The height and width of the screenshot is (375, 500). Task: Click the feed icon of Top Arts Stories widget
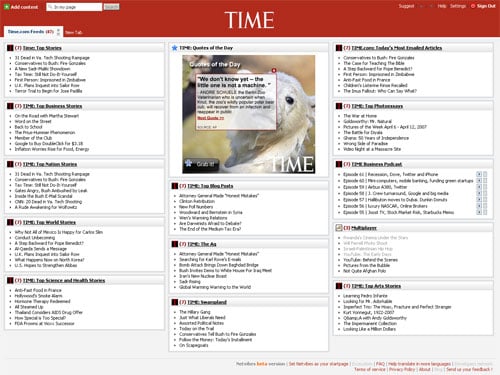point(339,286)
